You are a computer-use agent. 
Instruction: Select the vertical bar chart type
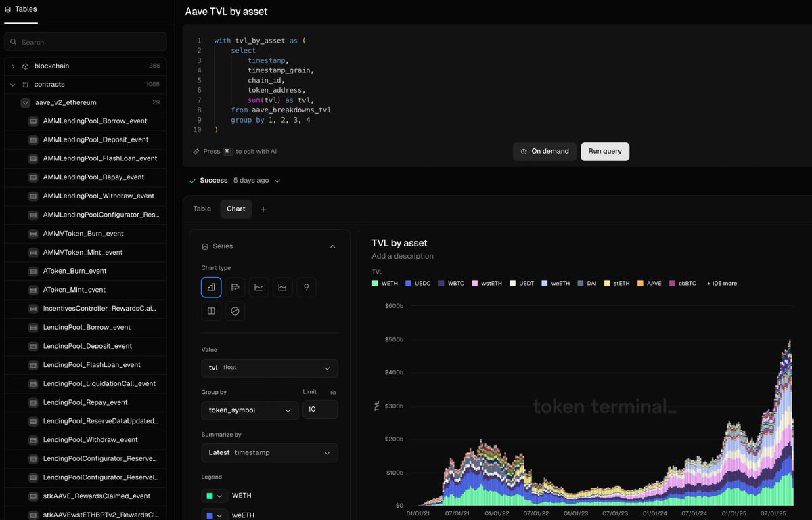[211, 287]
